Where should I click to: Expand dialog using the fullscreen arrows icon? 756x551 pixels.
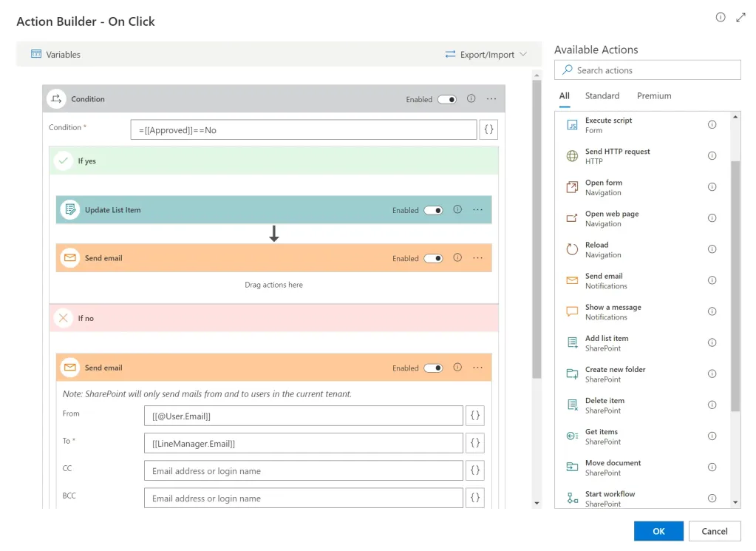click(741, 18)
